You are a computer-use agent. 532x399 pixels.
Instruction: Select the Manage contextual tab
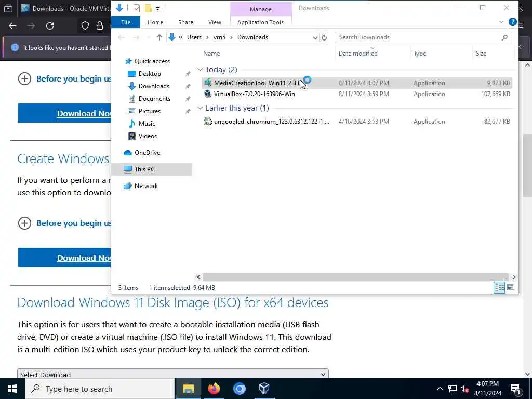click(x=261, y=9)
